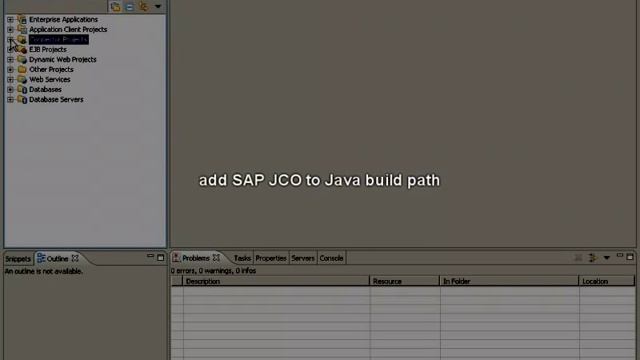Select Dynamic Web Projects tree item

63,60
